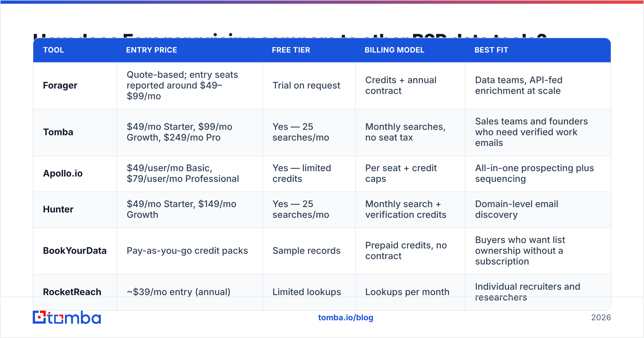The height and width of the screenshot is (338, 644).
Task: Select the Tomba row name
Action: coord(58,132)
